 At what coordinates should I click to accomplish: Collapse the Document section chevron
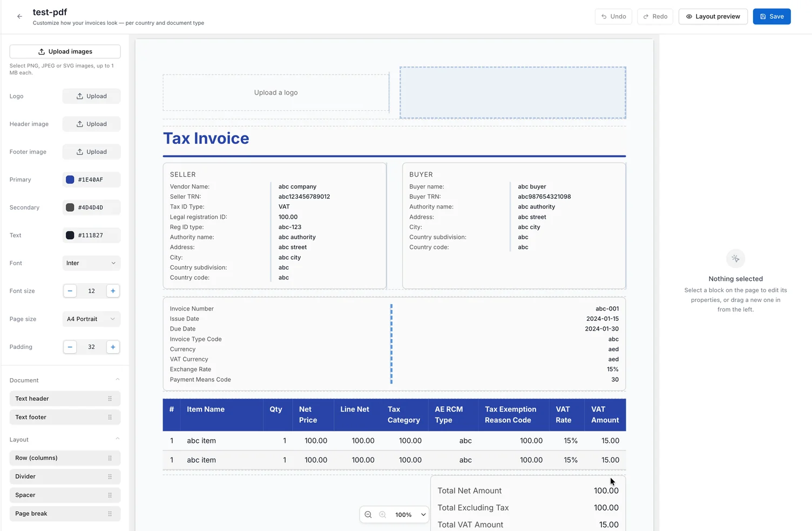(117, 380)
